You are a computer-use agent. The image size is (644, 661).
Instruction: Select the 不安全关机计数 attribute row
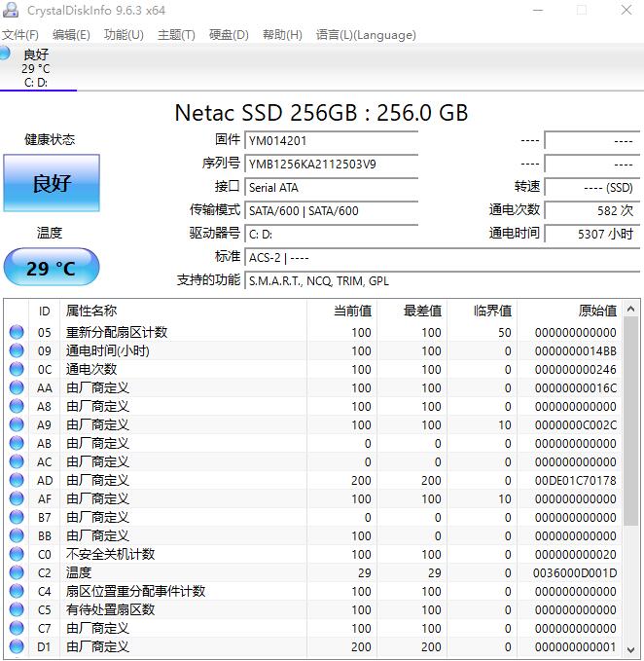tap(314, 554)
